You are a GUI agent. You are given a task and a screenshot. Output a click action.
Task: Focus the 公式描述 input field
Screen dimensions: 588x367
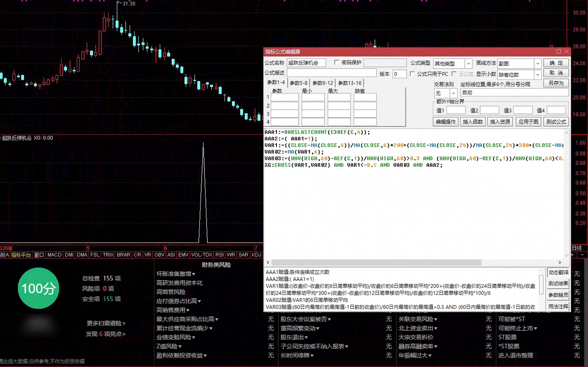pyautogui.click(x=332, y=73)
